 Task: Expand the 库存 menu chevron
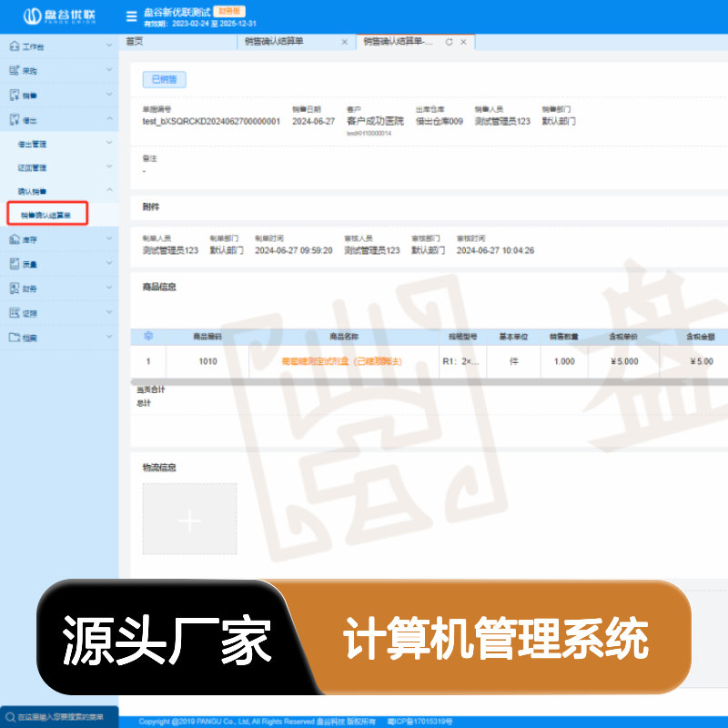click(x=109, y=238)
